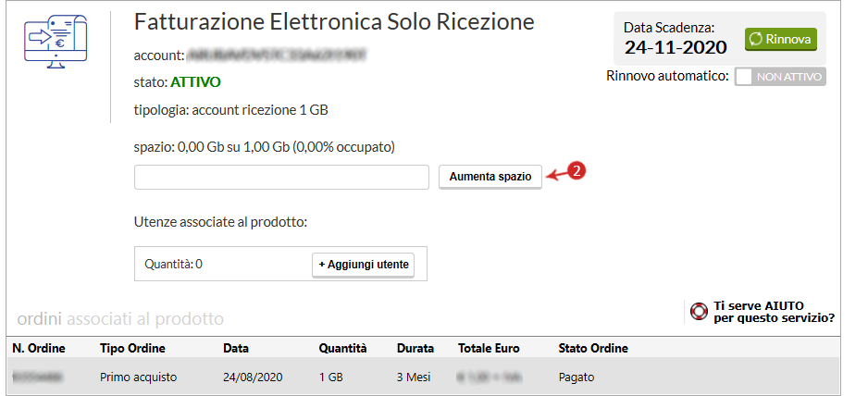Click the space usage progress bar
This screenshot has height=396, width=868.
(281, 178)
